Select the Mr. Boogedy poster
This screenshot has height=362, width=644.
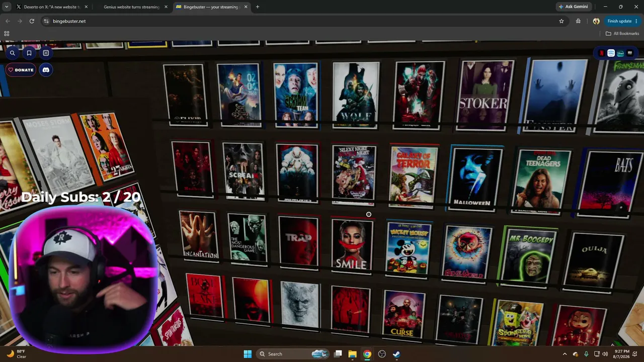tap(529, 257)
